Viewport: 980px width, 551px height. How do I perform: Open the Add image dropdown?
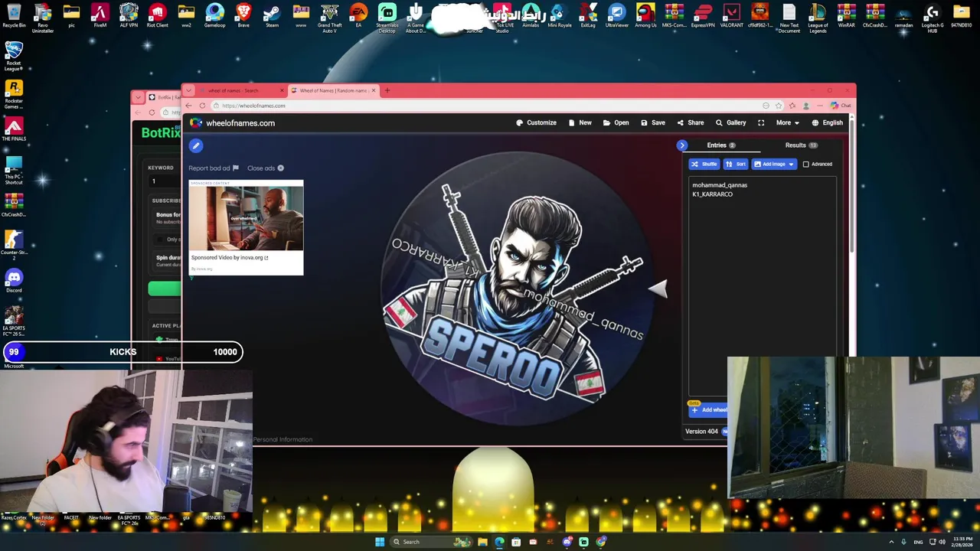pyautogui.click(x=774, y=164)
